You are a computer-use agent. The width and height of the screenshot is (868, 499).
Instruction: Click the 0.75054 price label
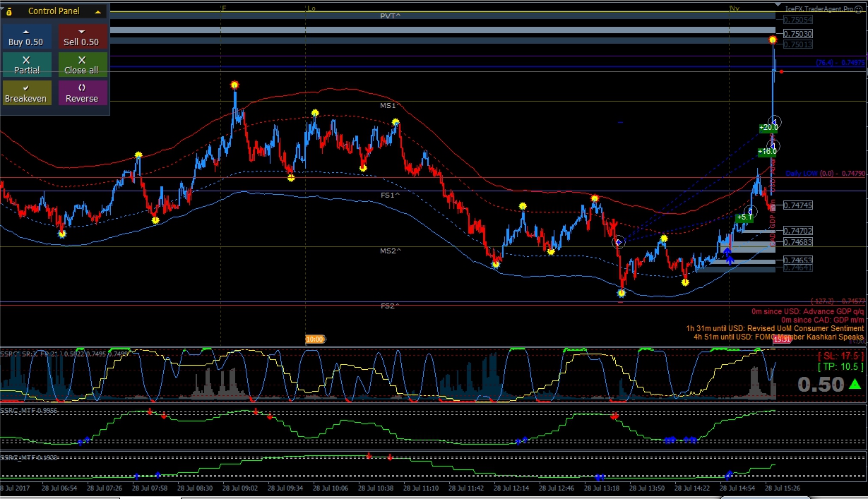798,20
